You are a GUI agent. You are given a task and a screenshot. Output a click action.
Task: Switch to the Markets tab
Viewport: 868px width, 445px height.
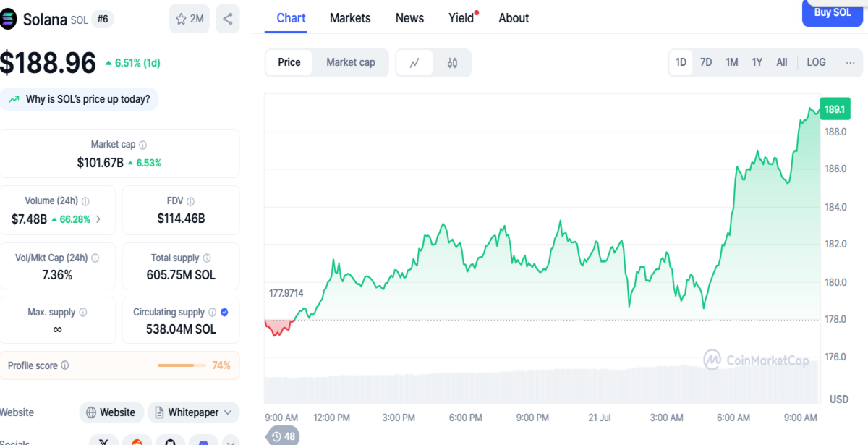coord(350,18)
